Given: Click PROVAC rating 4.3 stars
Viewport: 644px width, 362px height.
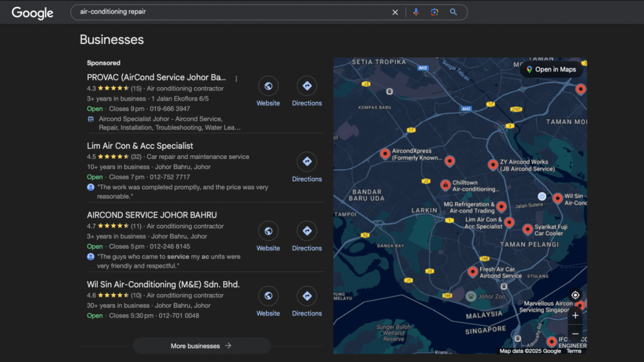Looking at the screenshot, I should point(114,88).
